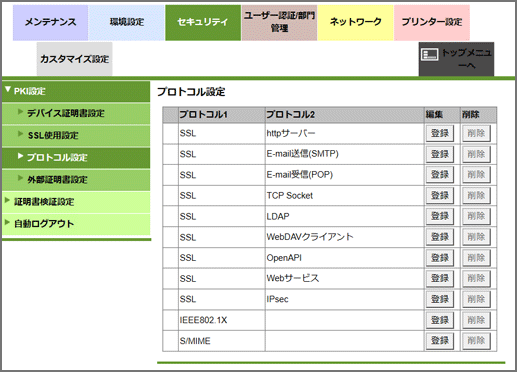Click 登録 for the E-mail送信(SMTP) row

440,154
